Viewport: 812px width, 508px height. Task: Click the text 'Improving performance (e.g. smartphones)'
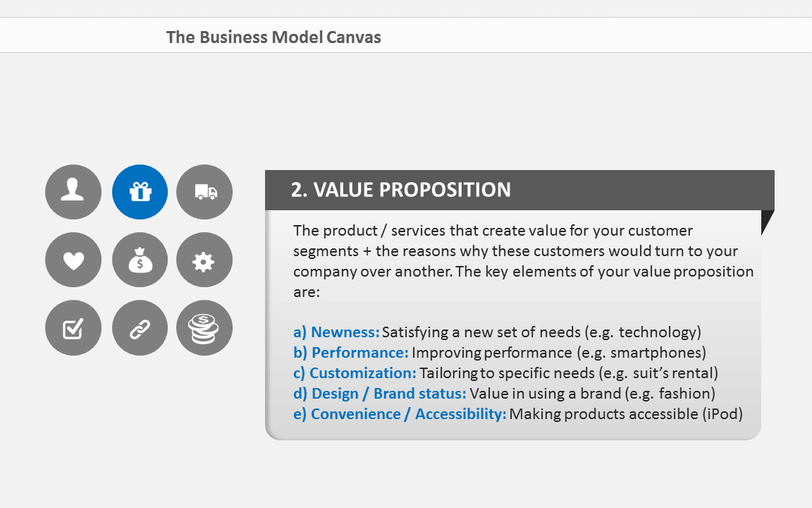tap(559, 353)
